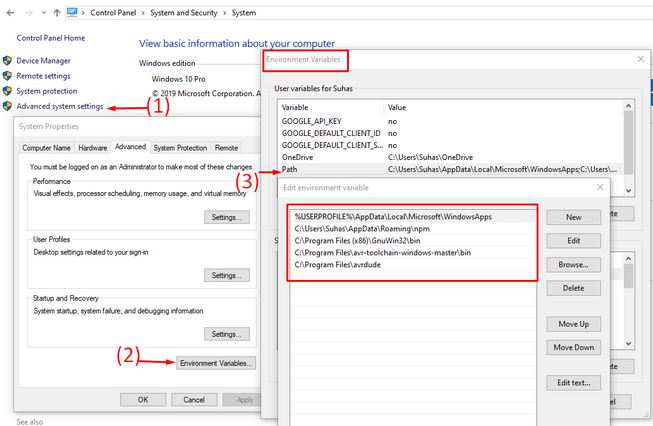The width and height of the screenshot is (653, 426).
Task: Open Control Panel Home link
Action: 51,38
